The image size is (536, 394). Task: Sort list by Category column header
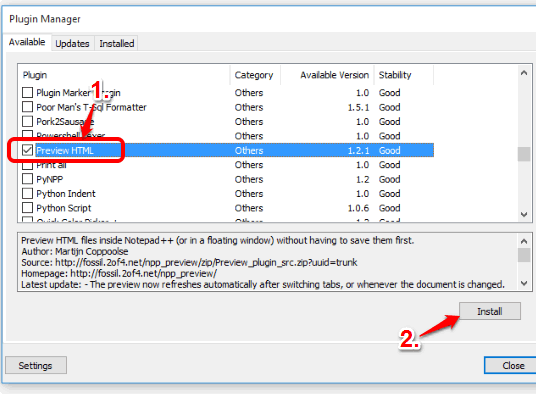pyautogui.click(x=255, y=75)
